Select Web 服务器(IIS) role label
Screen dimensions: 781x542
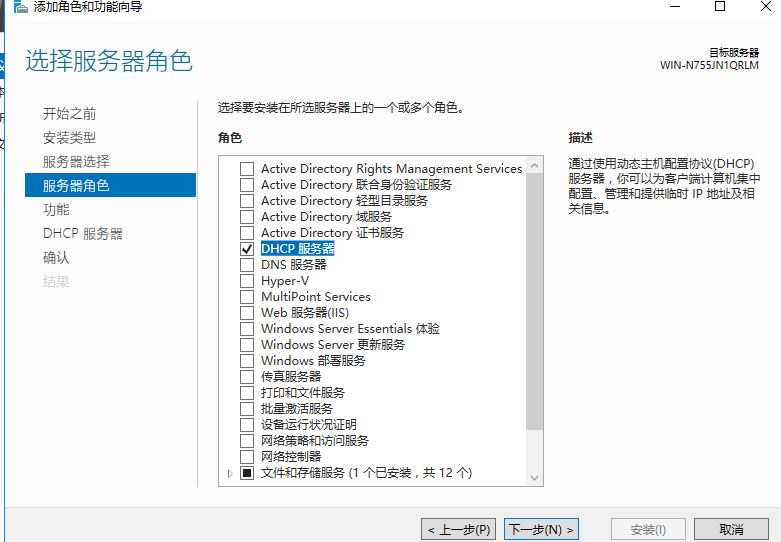click(x=305, y=313)
